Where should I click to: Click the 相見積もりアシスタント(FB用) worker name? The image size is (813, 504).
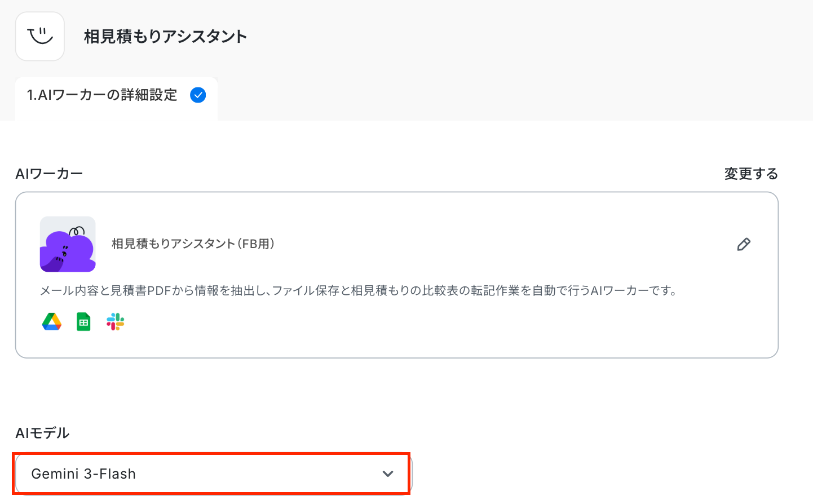coord(193,244)
